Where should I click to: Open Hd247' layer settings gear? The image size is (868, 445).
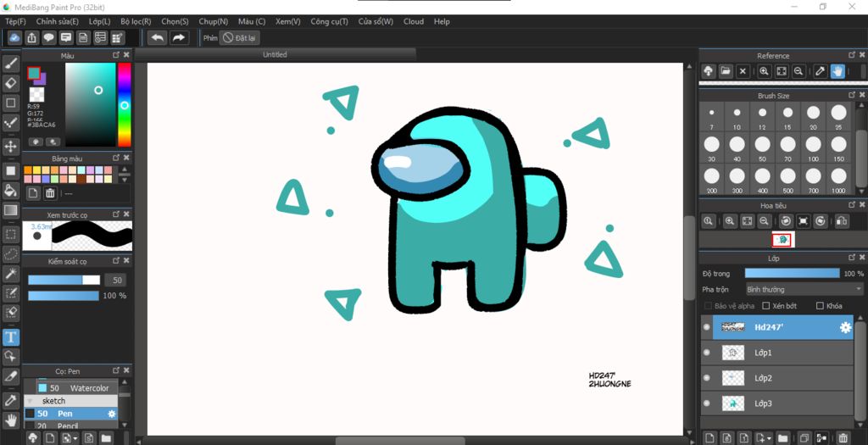click(x=845, y=327)
